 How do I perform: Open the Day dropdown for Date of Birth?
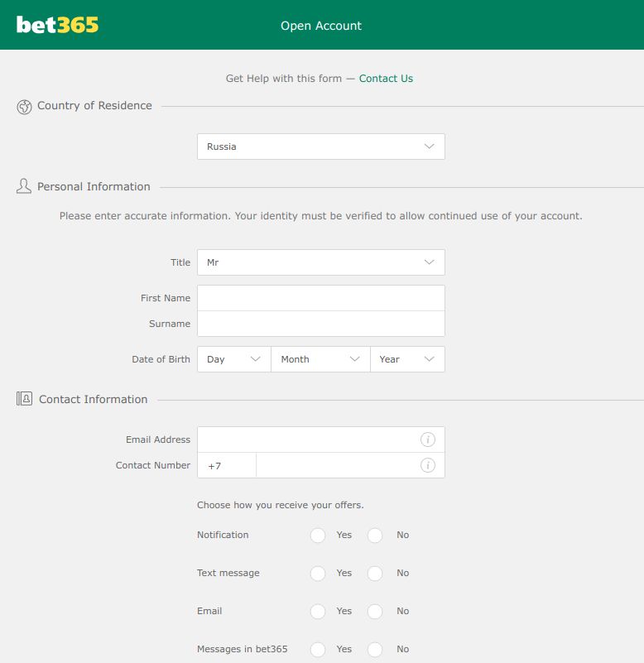coord(233,359)
